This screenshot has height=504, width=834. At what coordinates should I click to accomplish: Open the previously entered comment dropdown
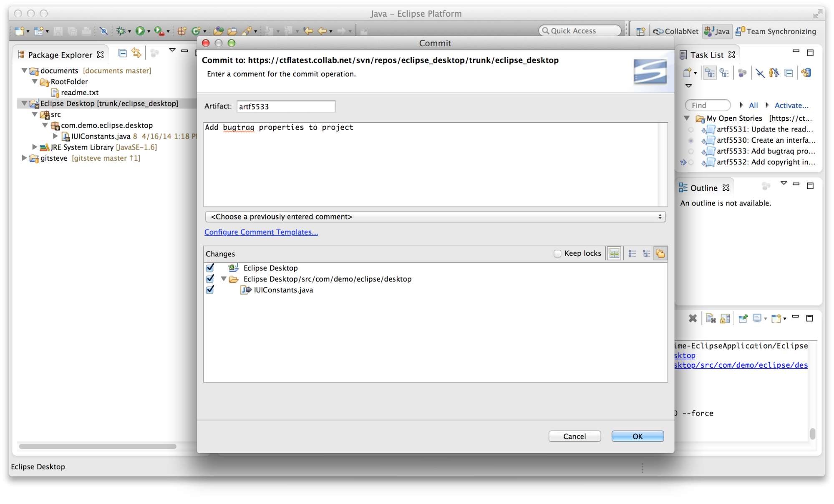(x=660, y=217)
